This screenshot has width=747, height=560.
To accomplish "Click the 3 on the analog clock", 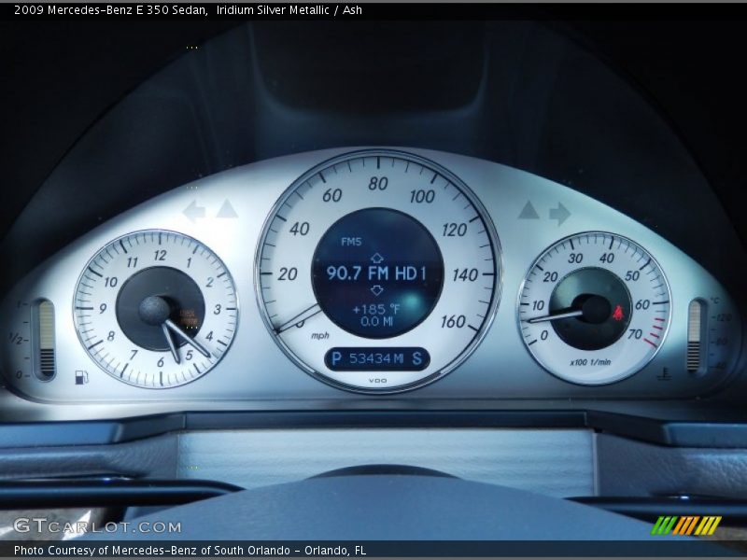I will click(x=218, y=310).
